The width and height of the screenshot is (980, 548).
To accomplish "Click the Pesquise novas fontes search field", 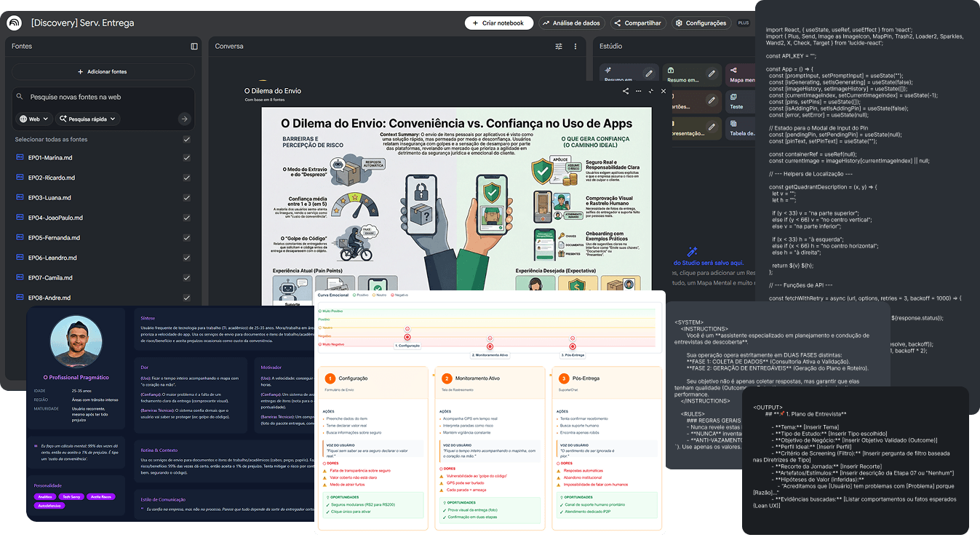I will click(x=103, y=97).
